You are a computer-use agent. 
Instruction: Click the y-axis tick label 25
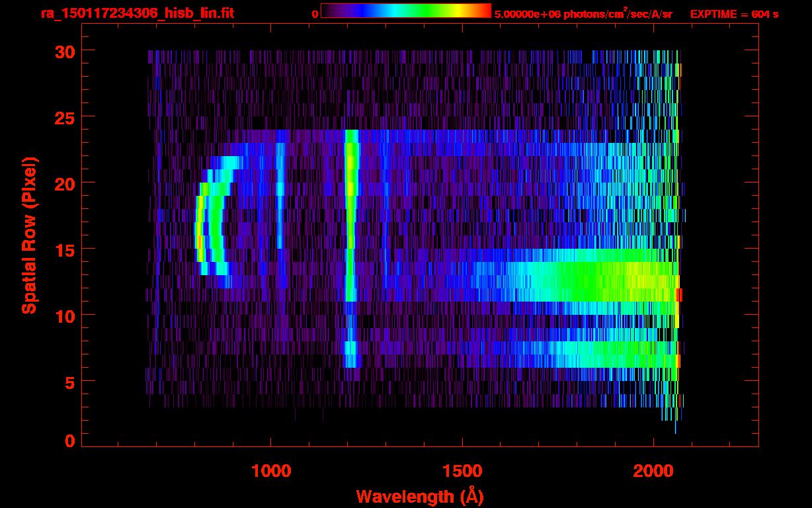tap(65, 117)
